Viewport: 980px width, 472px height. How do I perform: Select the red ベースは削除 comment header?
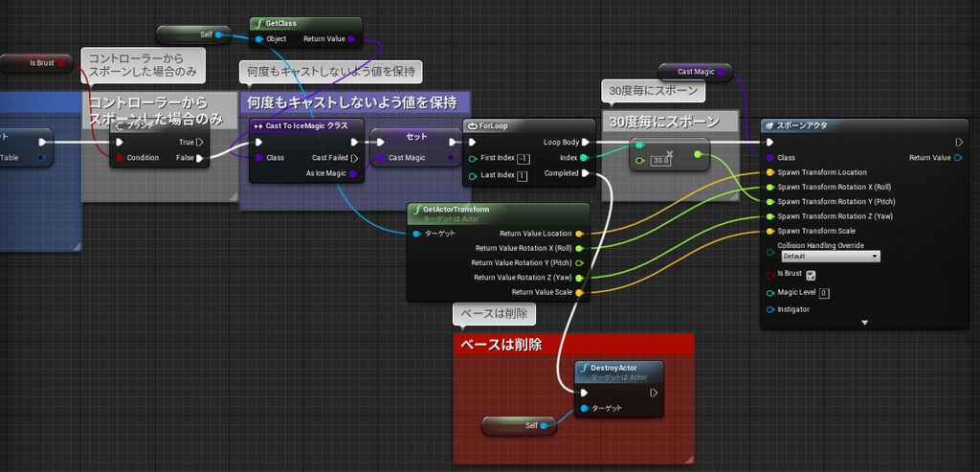click(573, 345)
